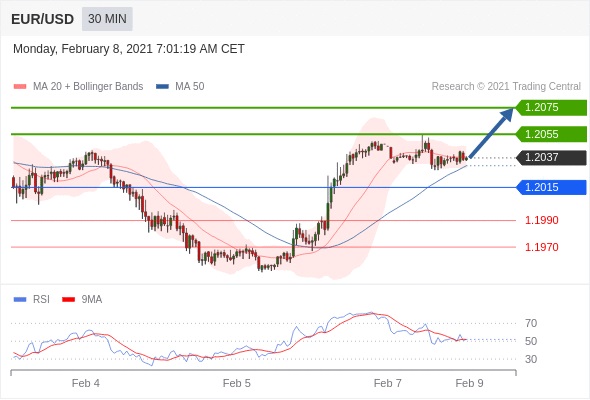Click the Feb 7 date axis marker

coord(388,383)
